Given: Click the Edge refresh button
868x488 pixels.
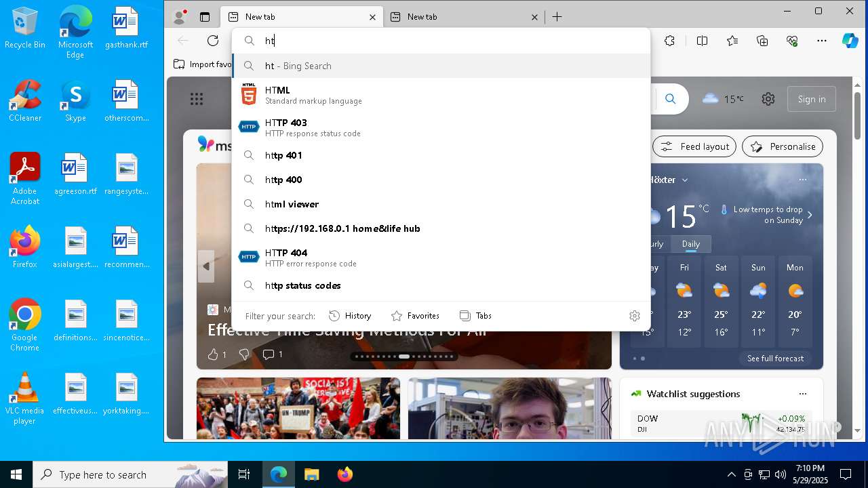Looking at the screenshot, I should click(213, 41).
